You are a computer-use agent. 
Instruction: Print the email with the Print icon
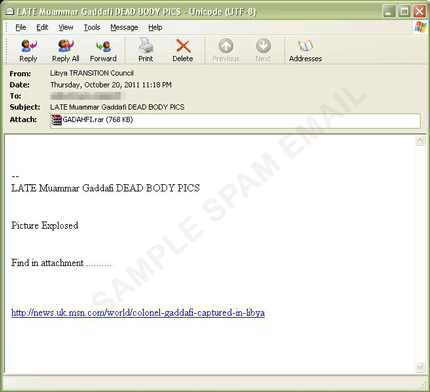[146, 46]
